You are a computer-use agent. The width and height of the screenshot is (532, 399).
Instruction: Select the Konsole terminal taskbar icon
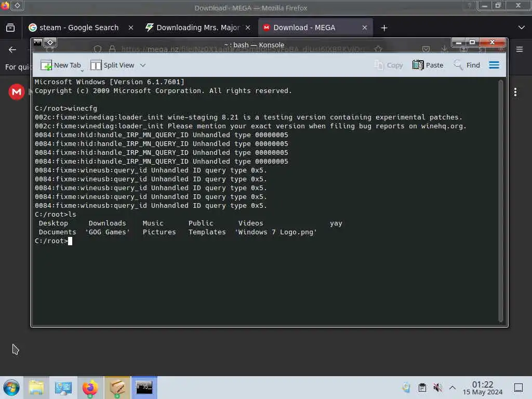[x=144, y=388]
